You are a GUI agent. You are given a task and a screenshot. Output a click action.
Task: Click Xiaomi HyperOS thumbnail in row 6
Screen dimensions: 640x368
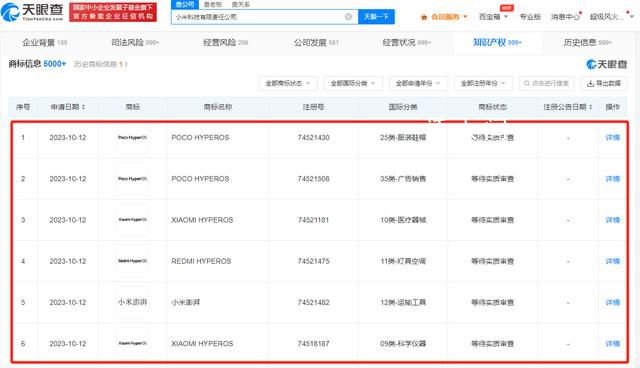tap(132, 344)
